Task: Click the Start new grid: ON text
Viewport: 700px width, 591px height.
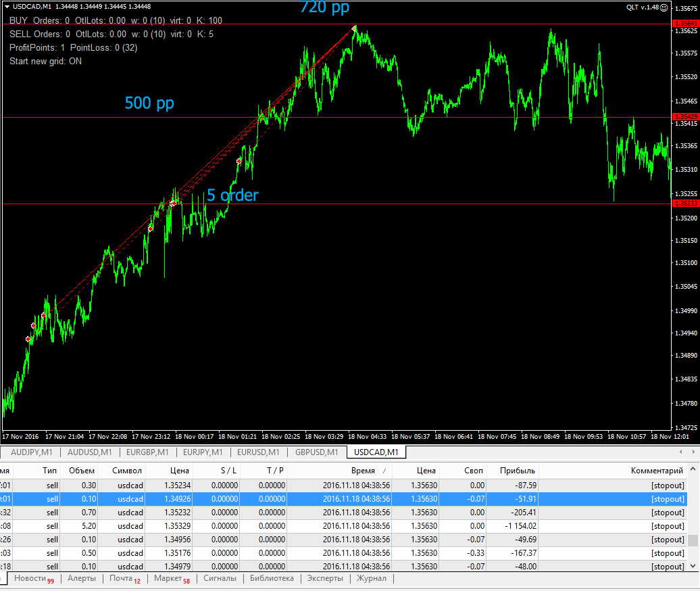Action: 45,62
